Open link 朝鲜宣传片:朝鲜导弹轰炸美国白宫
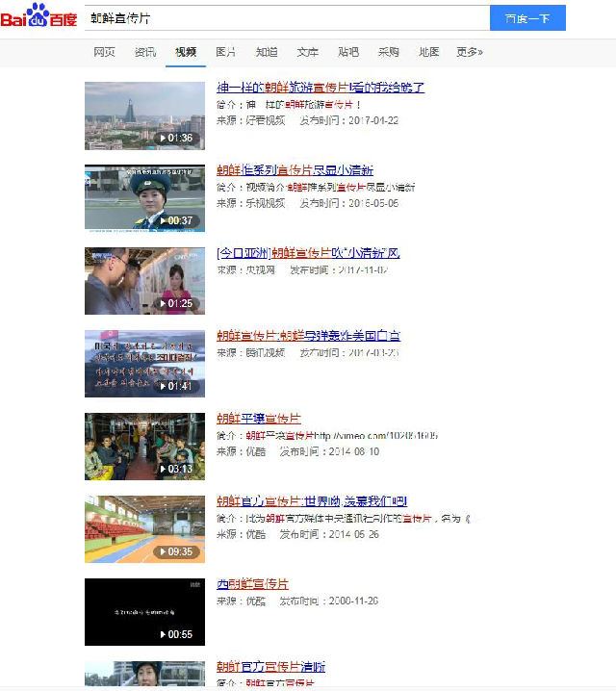 point(308,336)
